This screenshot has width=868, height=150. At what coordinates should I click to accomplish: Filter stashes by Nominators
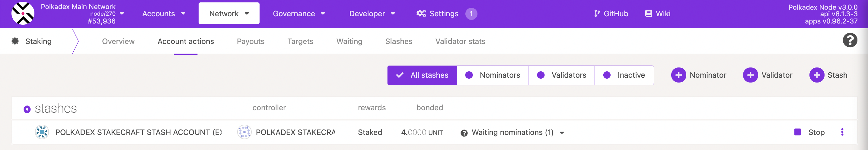click(x=493, y=75)
